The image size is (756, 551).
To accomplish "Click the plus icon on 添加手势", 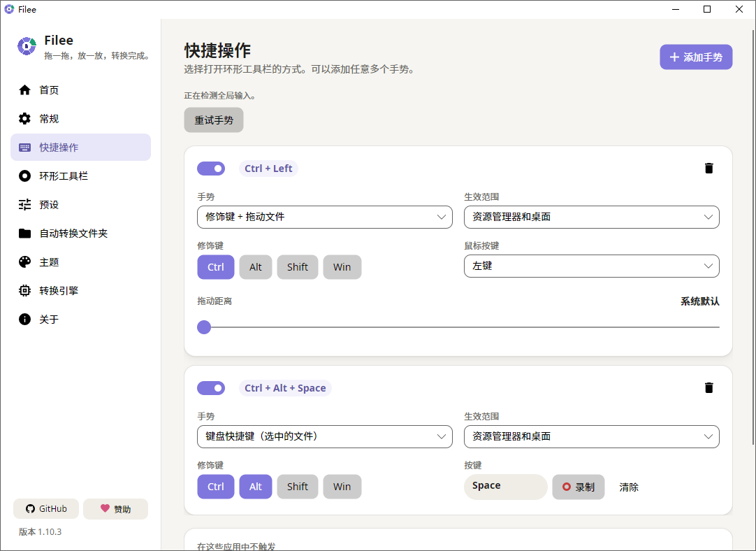I will [x=674, y=57].
